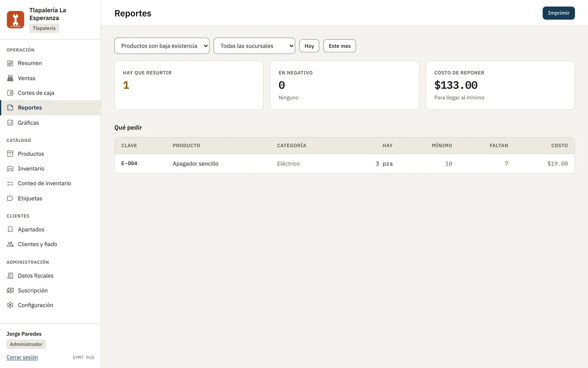The width and height of the screenshot is (588, 368).
Task: Click the Resumen grid icon
Action: coord(10,63)
